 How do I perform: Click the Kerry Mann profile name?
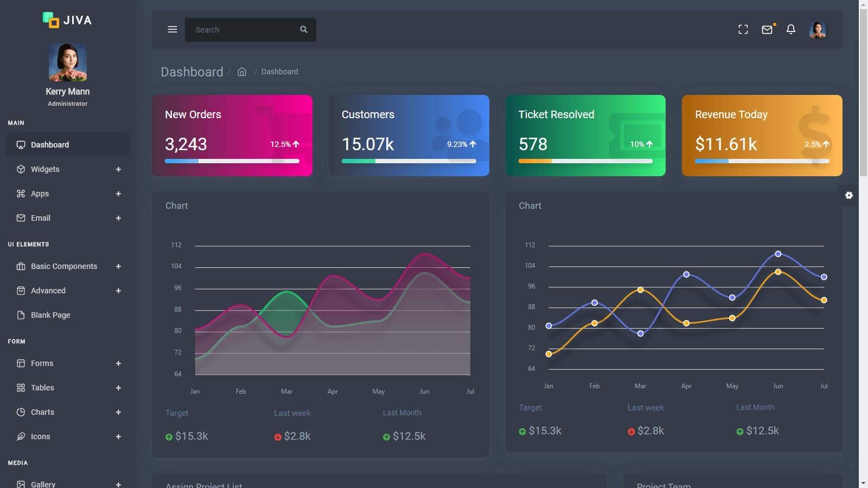[x=68, y=92]
